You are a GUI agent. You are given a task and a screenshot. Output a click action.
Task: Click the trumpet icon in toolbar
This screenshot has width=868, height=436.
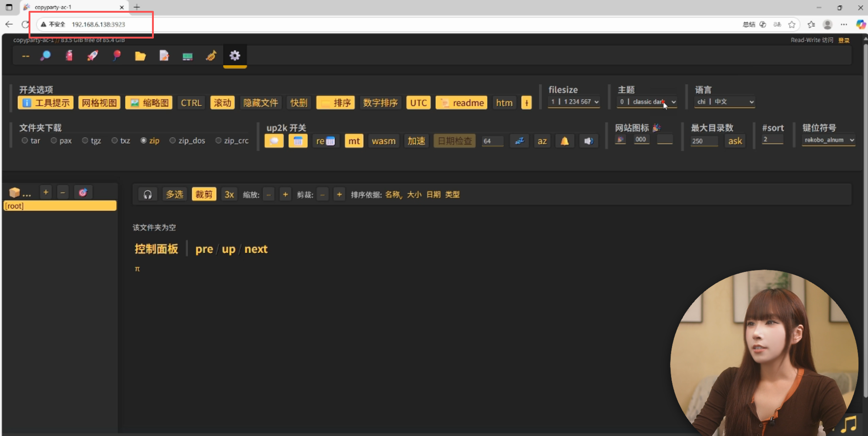point(211,56)
